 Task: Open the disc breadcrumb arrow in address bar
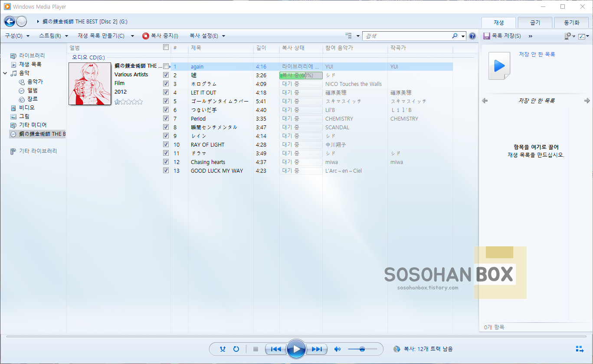click(38, 21)
